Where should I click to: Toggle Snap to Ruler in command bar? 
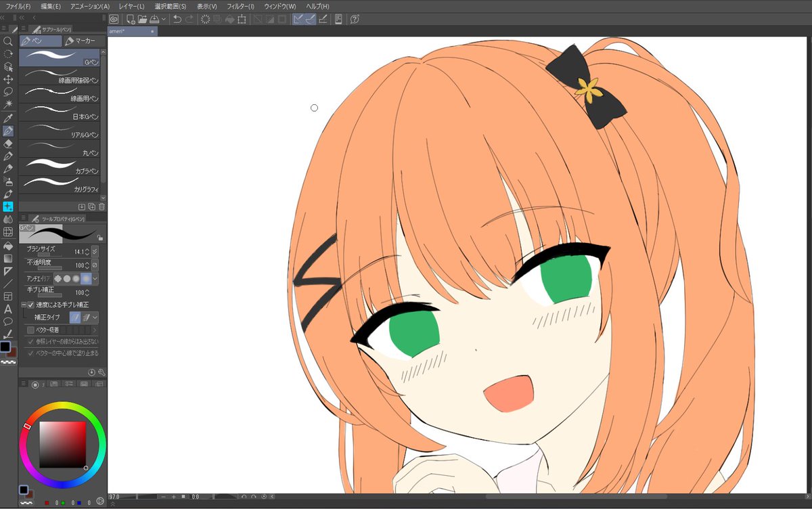point(298,19)
